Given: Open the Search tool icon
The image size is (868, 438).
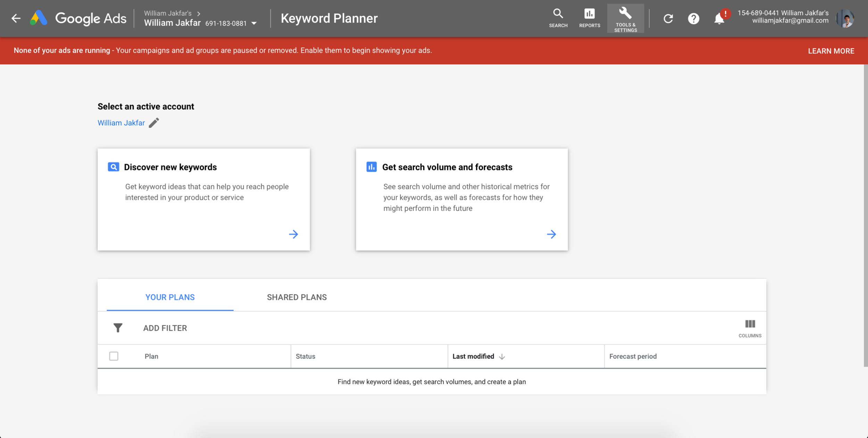Looking at the screenshot, I should 558,18.
